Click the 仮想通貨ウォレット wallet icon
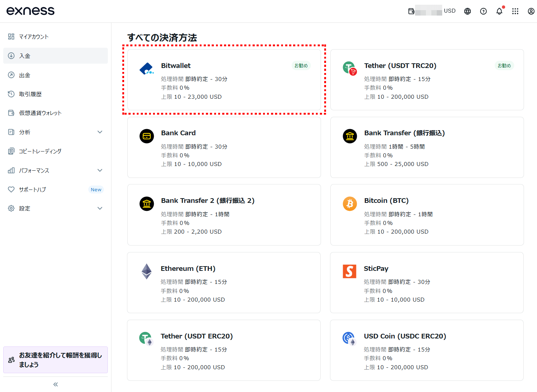Screen dimensions: 537x392 [x=11, y=113]
